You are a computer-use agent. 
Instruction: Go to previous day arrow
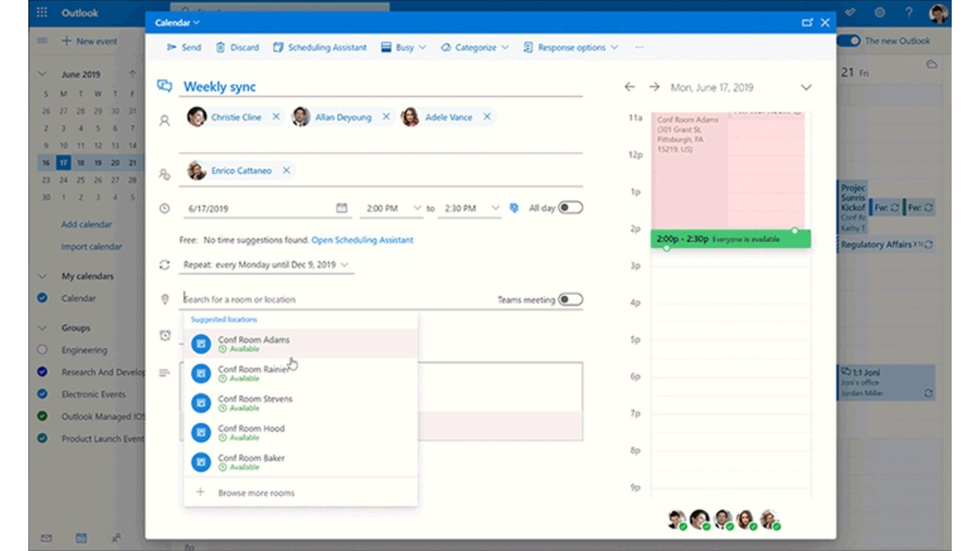tap(629, 87)
